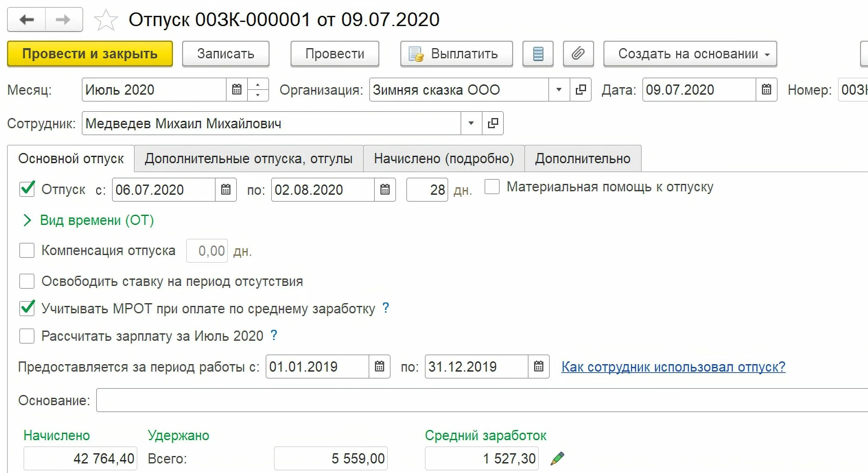Open the Создать на основании menu
Viewport: 868px width, 473px height.
[x=690, y=54]
